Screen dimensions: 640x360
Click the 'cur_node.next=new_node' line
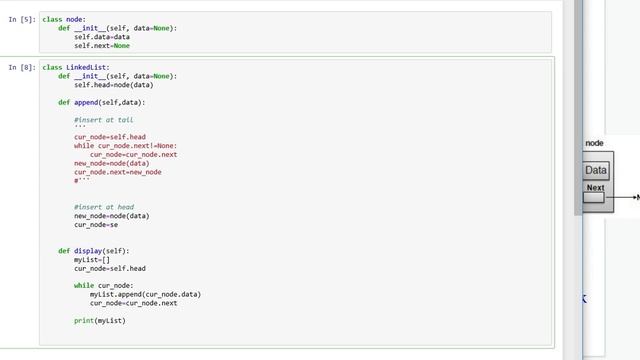[x=118, y=172]
